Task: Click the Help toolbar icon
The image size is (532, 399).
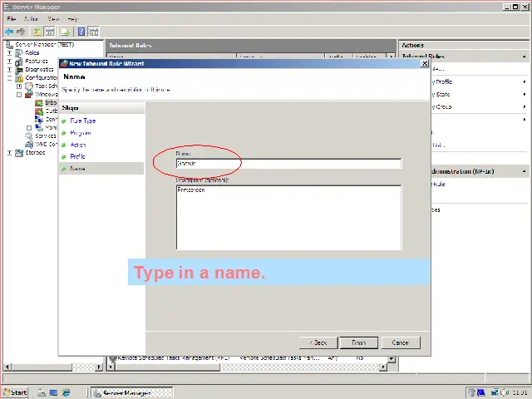Action: (x=81, y=32)
